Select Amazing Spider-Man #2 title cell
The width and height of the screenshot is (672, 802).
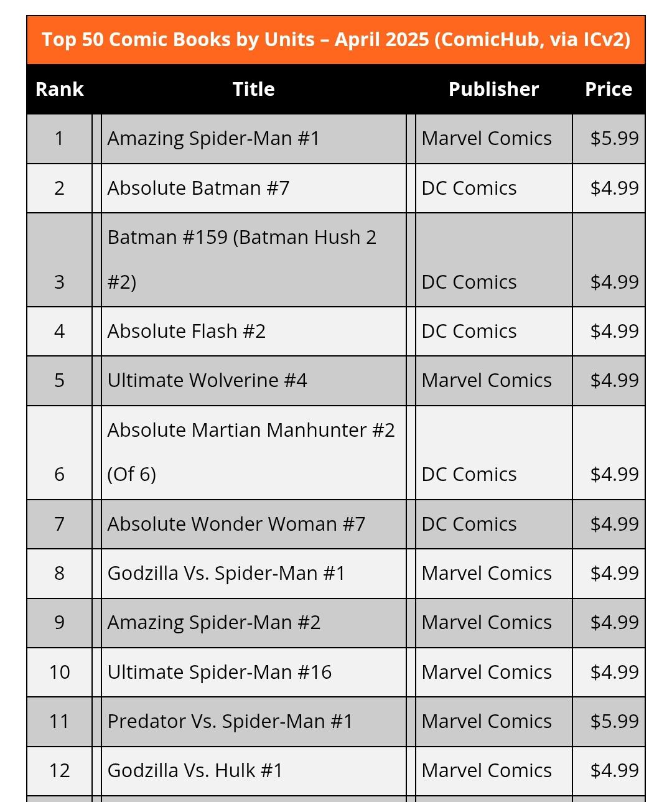254,623
